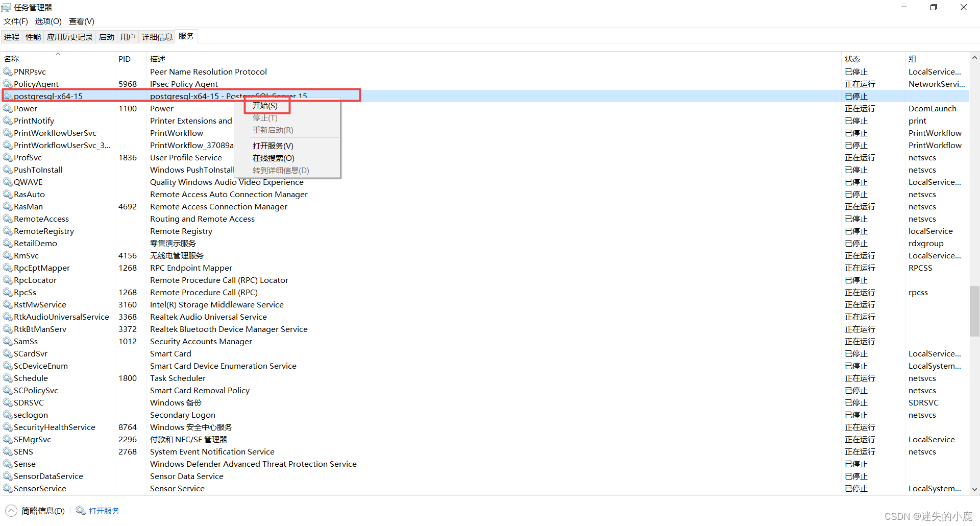
Task: Switch to the 进程 tab
Action: tap(12, 37)
